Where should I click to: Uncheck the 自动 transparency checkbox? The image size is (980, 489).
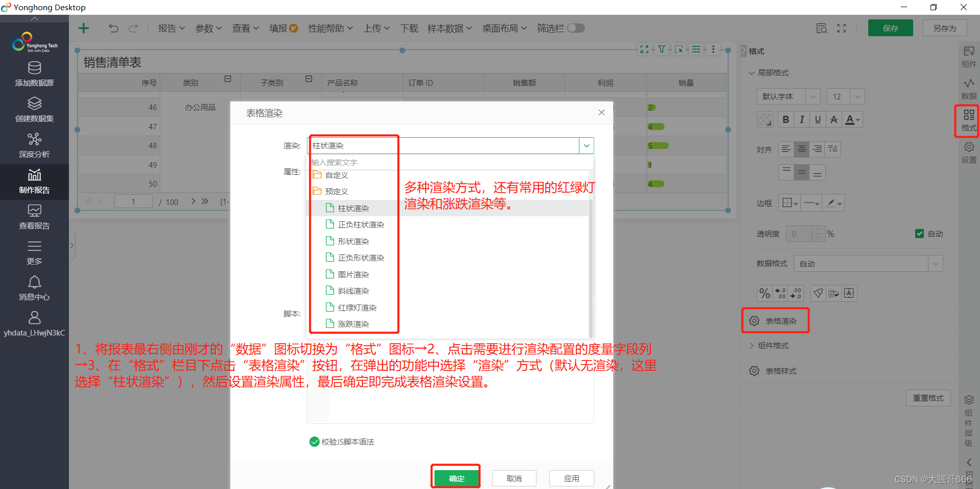pos(919,234)
